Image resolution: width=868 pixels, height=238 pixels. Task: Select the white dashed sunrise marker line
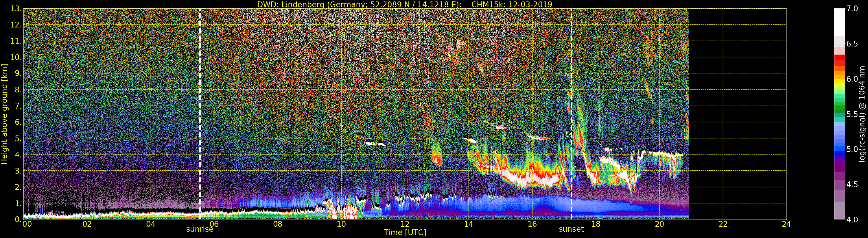200,114
